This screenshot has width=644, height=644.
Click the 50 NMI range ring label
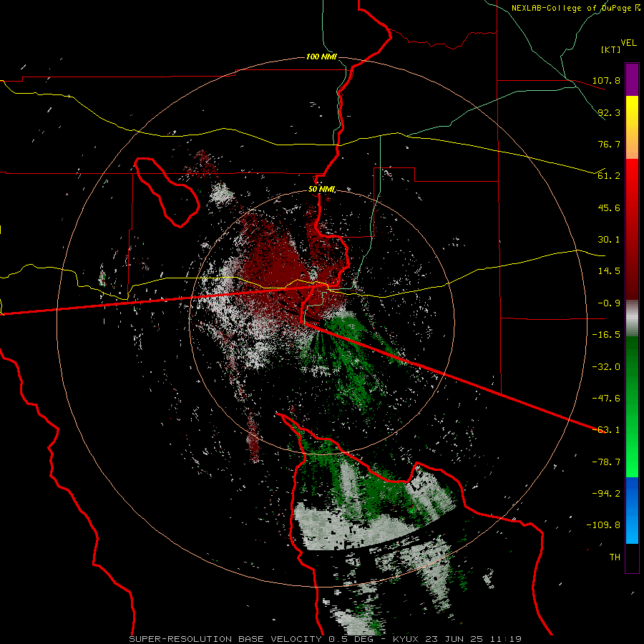coord(321,190)
